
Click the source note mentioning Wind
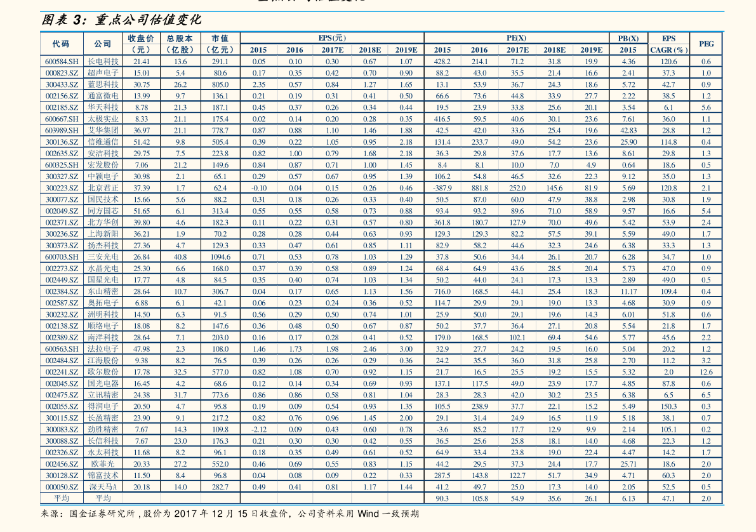point(230,514)
